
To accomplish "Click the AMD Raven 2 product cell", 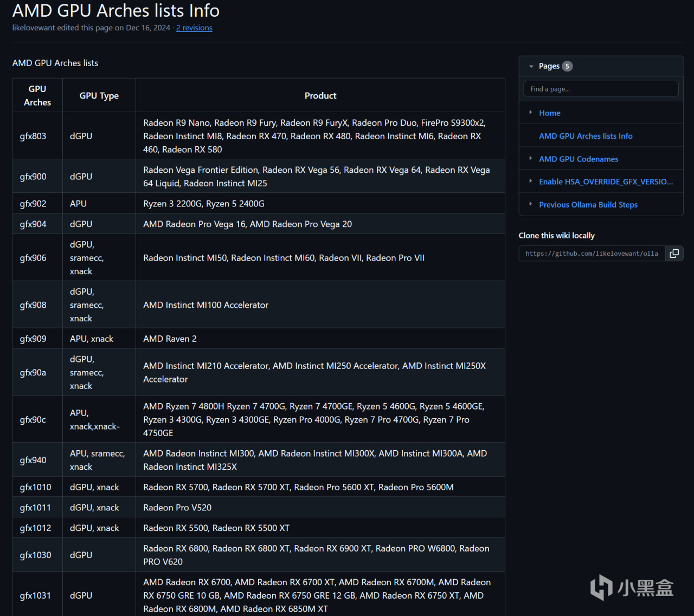I will coord(320,339).
